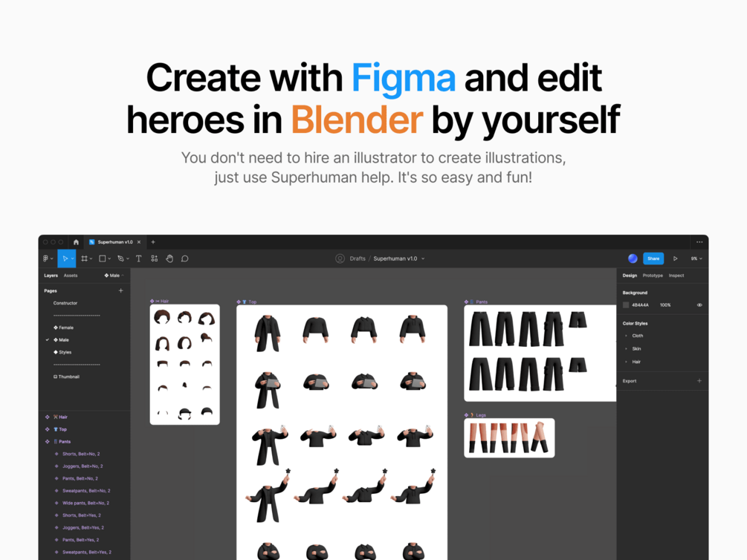Click the Superhuman v1.0 file title
747x560 pixels.
click(x=395, y=258)
